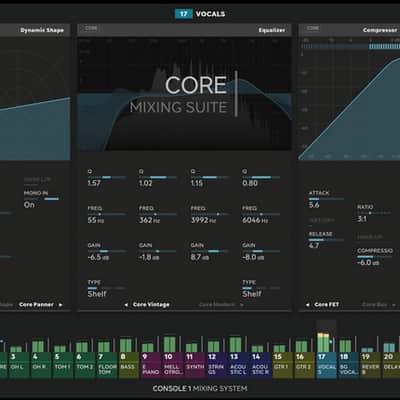Screen dimensions: 400x400
Task: Choose track 20 at the strip's end
Action: (x=392, y=365)
